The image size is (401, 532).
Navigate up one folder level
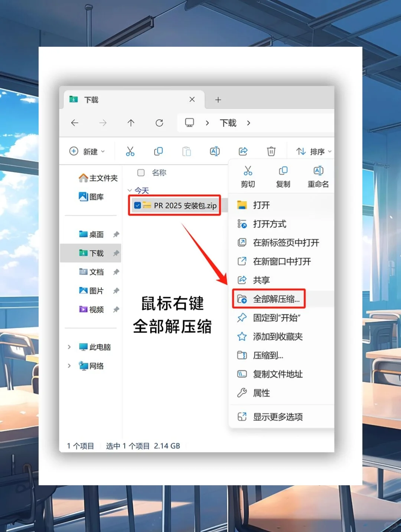tap(131, 123)
